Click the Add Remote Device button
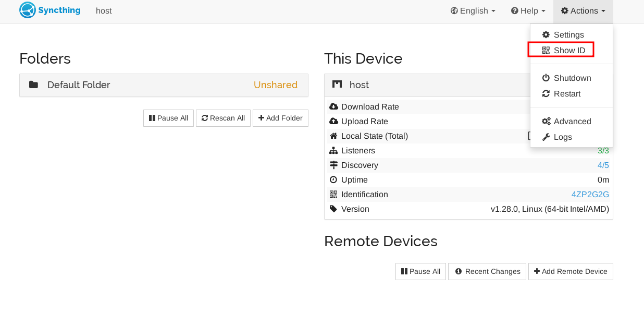The image size is (644, 325). click(571, 272)
